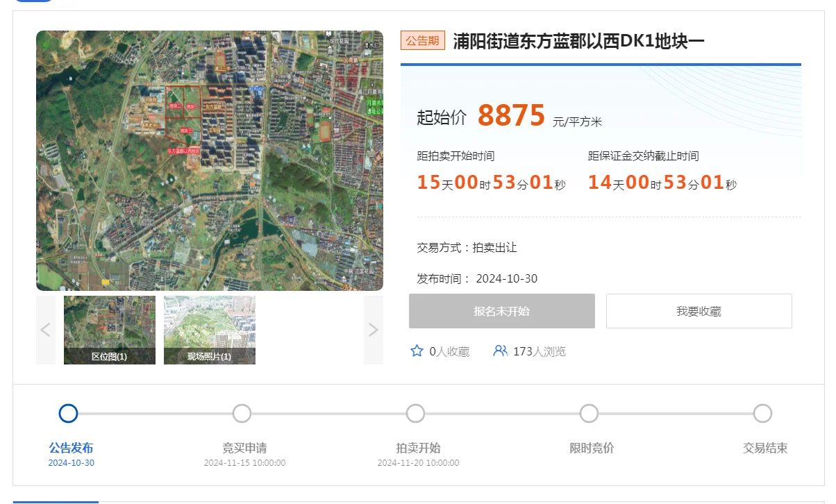Click the date 2024-11-20 10:00:00
This screenshot has width=836, height=504.
[418, 463]
